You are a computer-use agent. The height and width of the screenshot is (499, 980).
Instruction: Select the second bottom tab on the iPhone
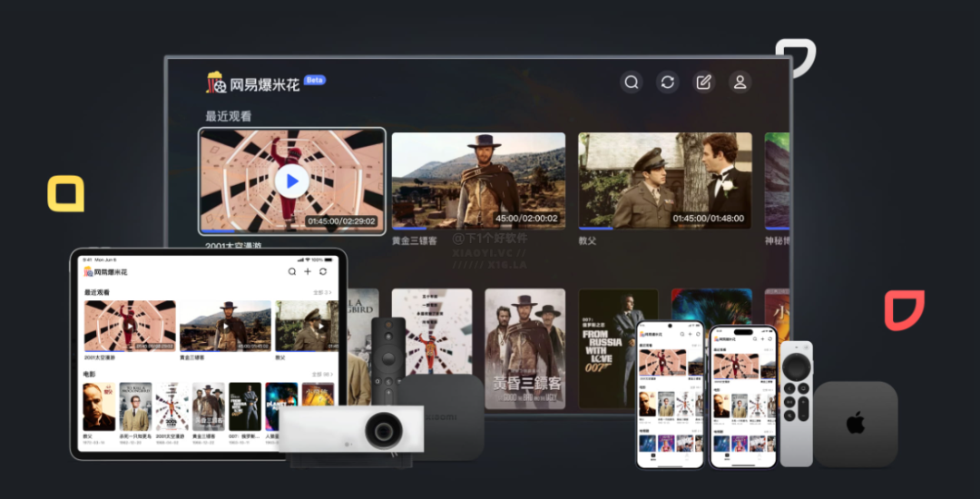[x=759, y=457]
